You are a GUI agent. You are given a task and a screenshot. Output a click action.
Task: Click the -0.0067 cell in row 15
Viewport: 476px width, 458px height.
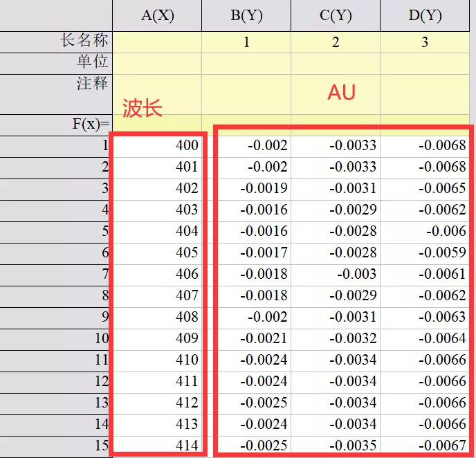(x=425, y=446)
